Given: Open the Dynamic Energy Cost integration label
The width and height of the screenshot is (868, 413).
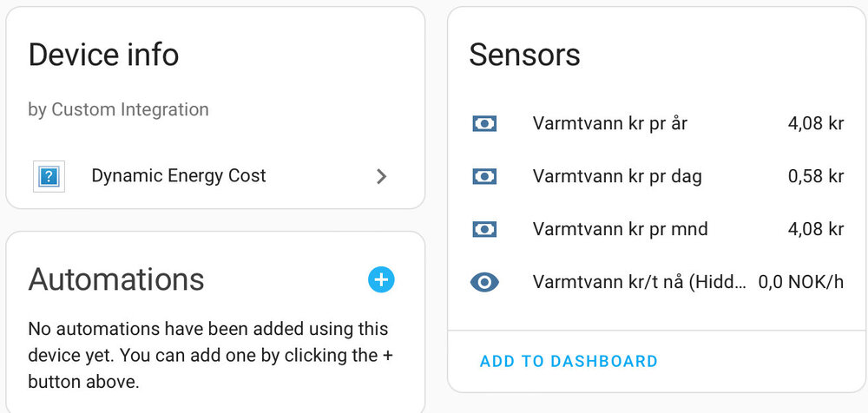Looking at the screenshot, I should point(179,176).
